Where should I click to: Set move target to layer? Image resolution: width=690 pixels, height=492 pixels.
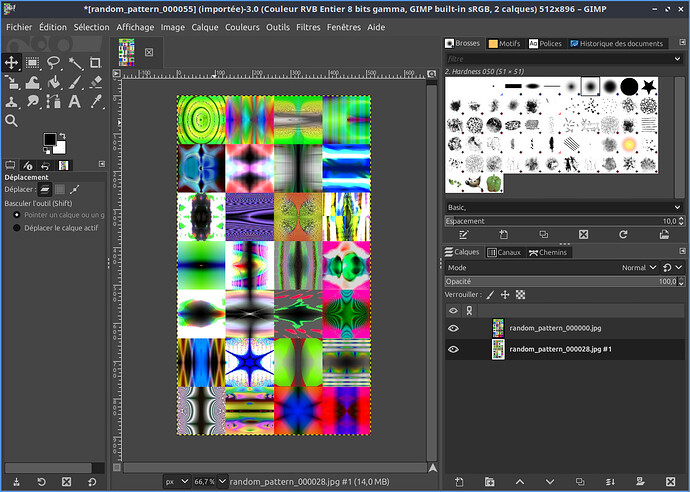(44, 190)
